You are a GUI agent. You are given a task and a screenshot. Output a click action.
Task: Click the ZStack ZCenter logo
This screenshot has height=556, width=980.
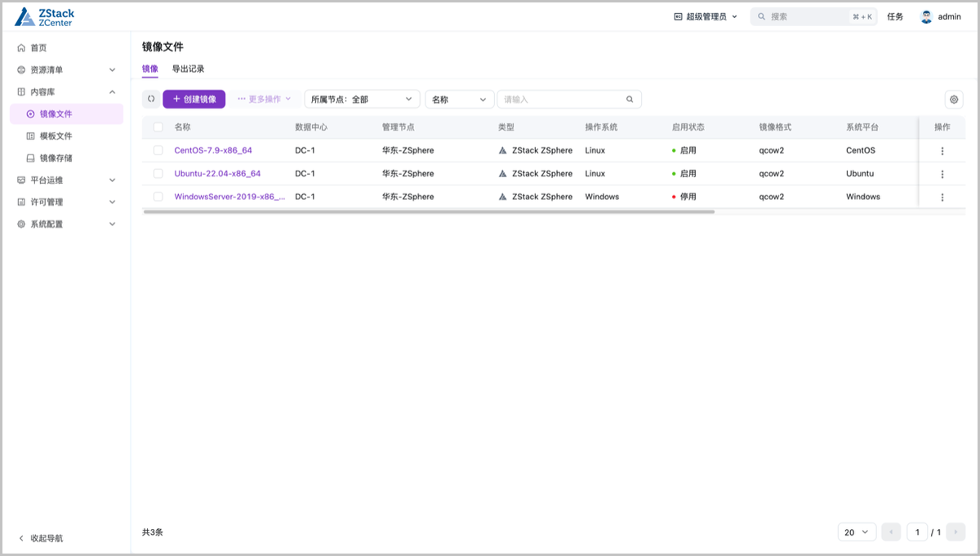[x=45, y=16]
